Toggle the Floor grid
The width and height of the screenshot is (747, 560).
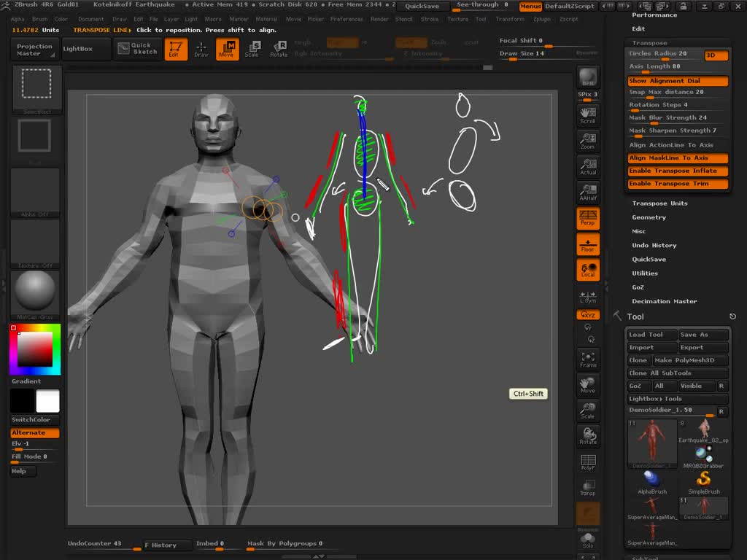[588, 244]
